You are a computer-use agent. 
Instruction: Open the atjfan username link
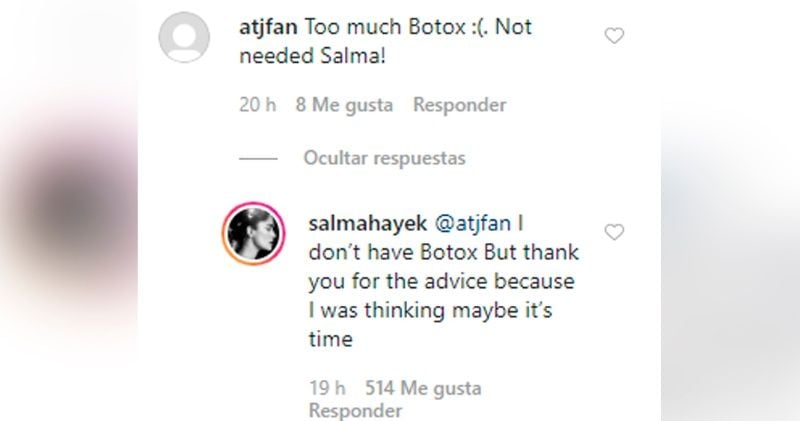pos(268,27)
